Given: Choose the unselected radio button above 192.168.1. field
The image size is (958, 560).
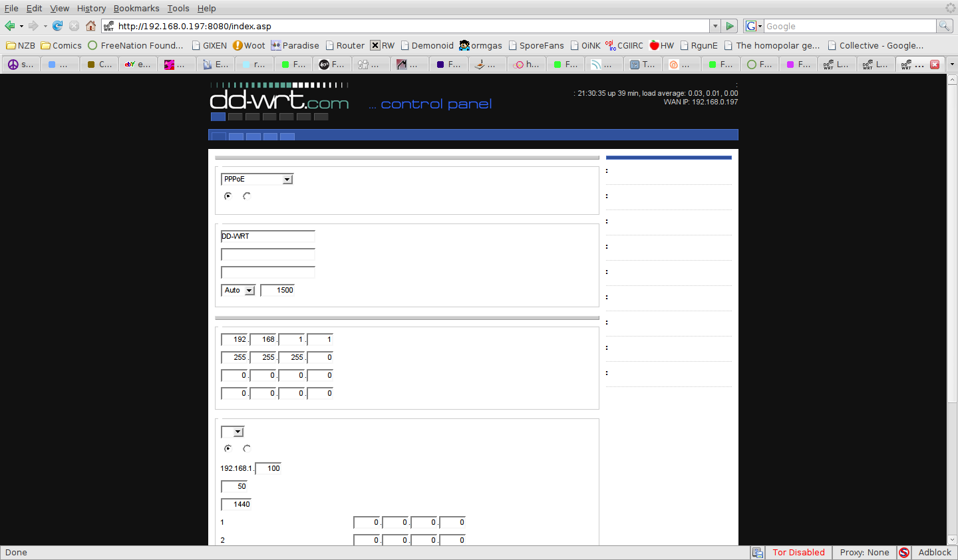Looking at the screenshot, I should [247, 449].
